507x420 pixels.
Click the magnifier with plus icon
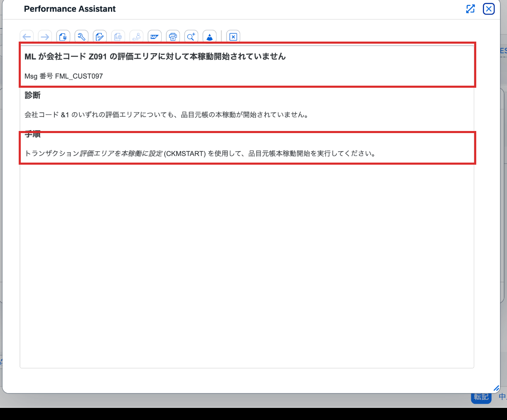click(x=191, y=37)
